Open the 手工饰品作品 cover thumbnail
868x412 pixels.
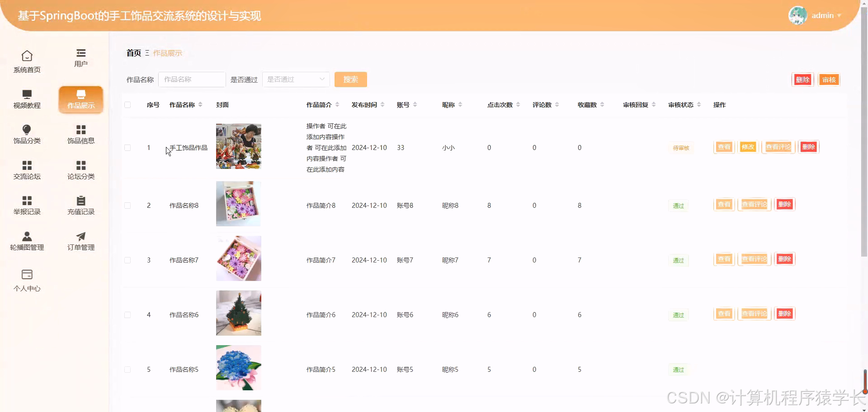click(x=238, y=146)
